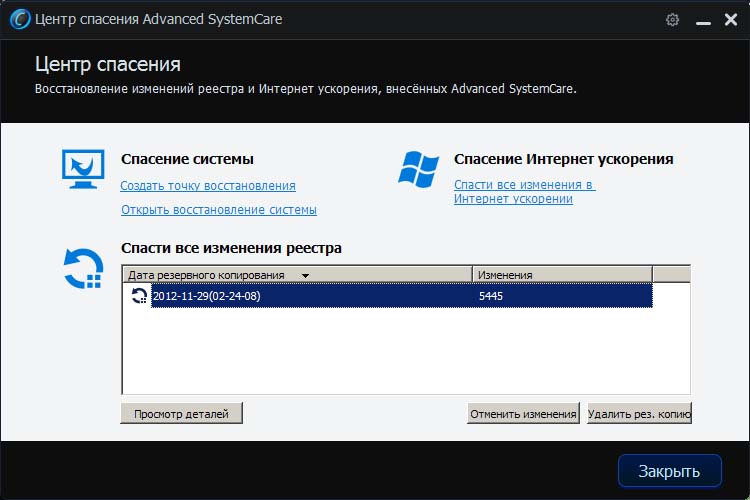This screenshot has height=500, width=750.
Task: Click the sort arrow in the date column
Action: tap(305, 276)
